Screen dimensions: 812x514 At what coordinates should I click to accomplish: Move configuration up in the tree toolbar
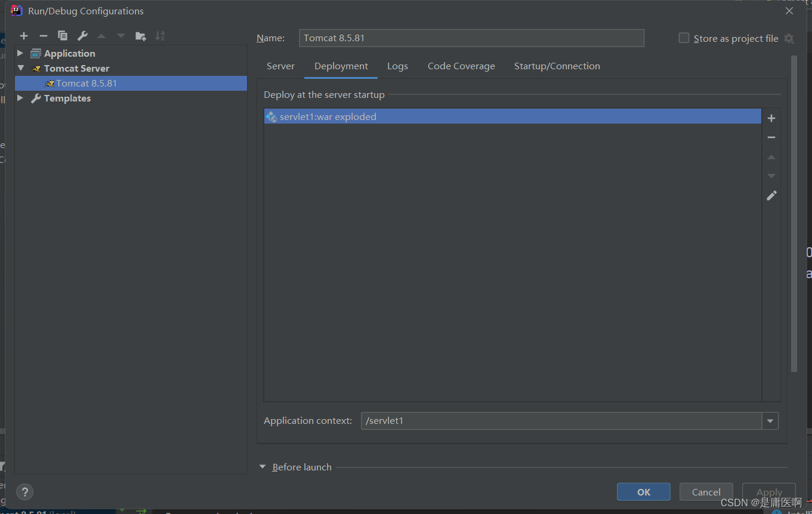(101, 36)
